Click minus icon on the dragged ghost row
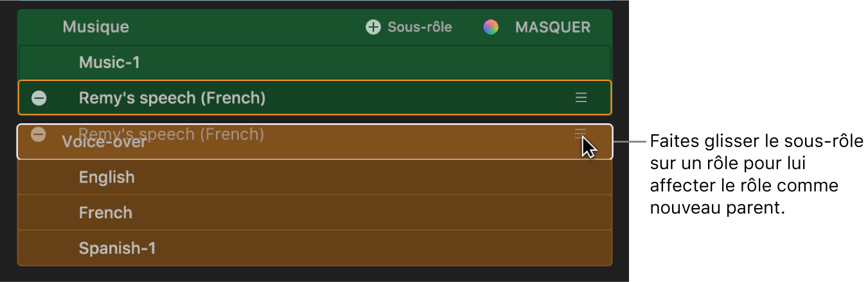 (39, 134)
